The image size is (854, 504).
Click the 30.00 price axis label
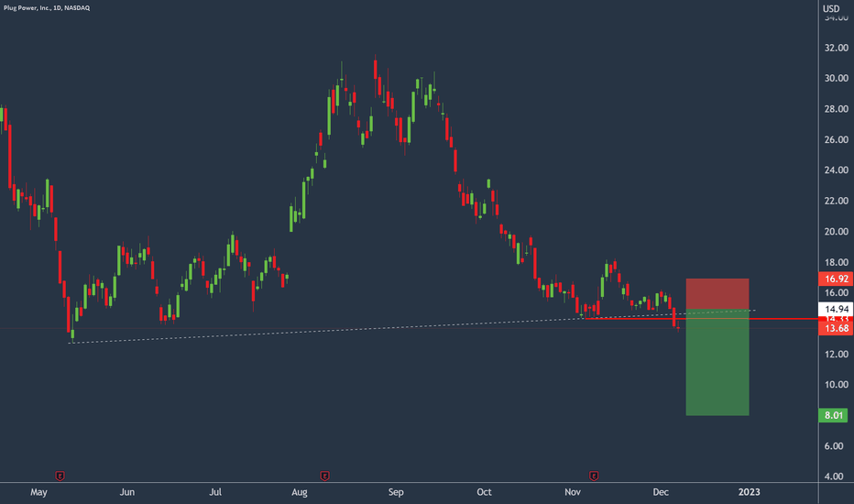[836, 79]
